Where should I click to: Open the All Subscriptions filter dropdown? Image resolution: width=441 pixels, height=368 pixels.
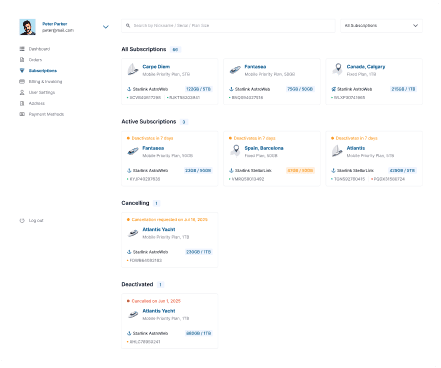point(381,26)
